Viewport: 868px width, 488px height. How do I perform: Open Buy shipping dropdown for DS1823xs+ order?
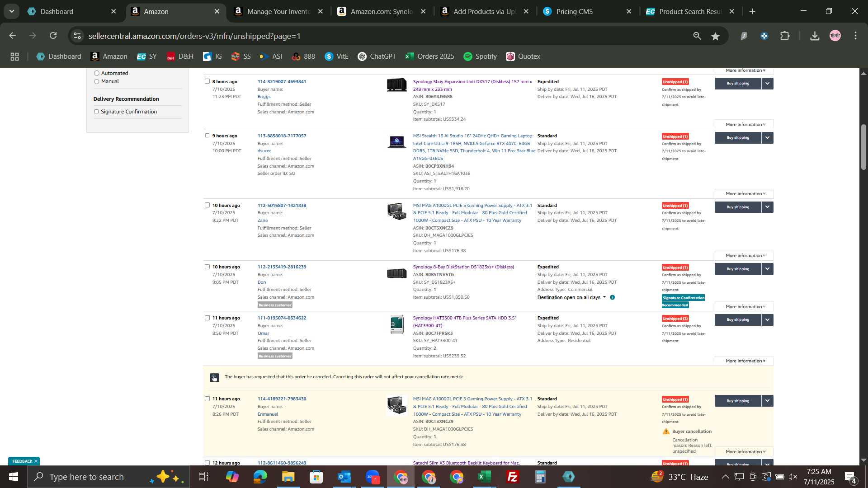tap(768, 269)
